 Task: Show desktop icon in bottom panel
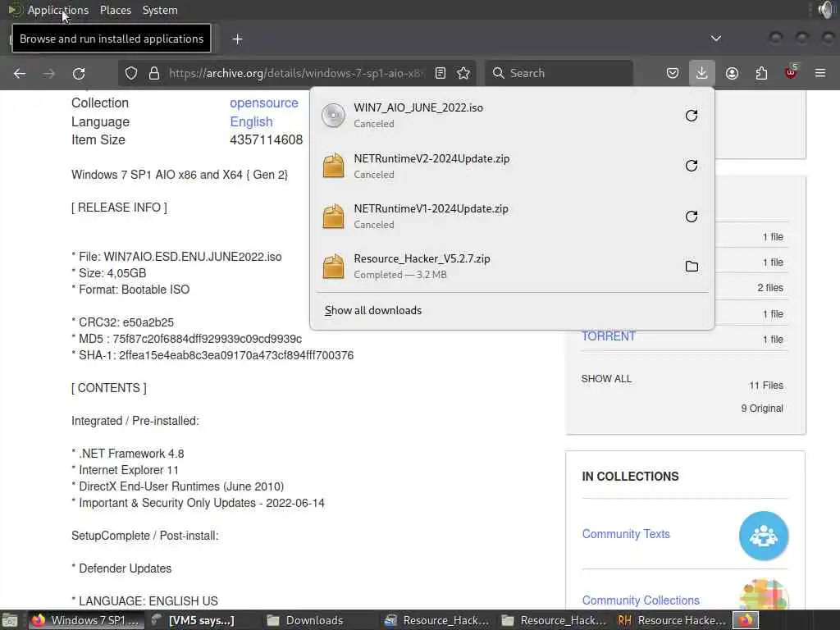tap(10, 620)
